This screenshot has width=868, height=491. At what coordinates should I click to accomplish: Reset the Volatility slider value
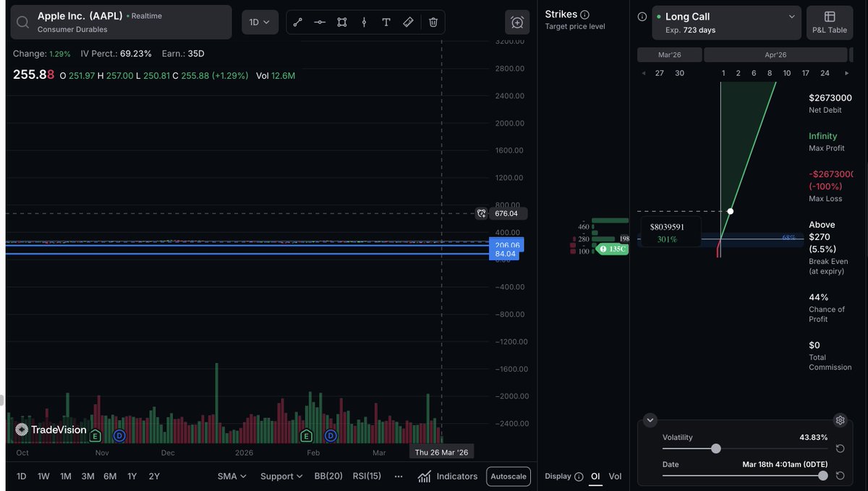click(840, 448)
